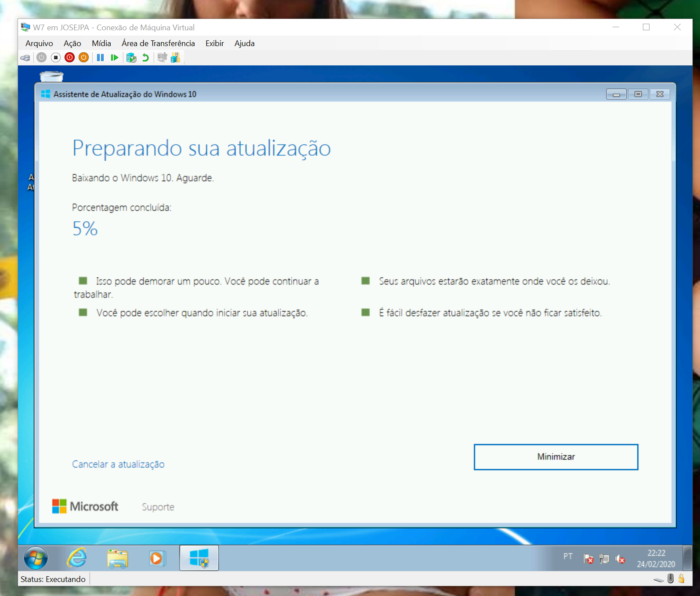Reset the VM with the green play icon
Screen dimensions: 700x596
[115, 57]
